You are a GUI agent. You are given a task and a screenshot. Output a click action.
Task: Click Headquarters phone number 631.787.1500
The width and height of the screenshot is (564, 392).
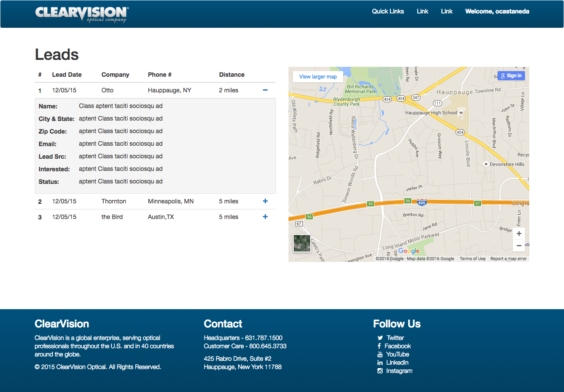(264, 338)
